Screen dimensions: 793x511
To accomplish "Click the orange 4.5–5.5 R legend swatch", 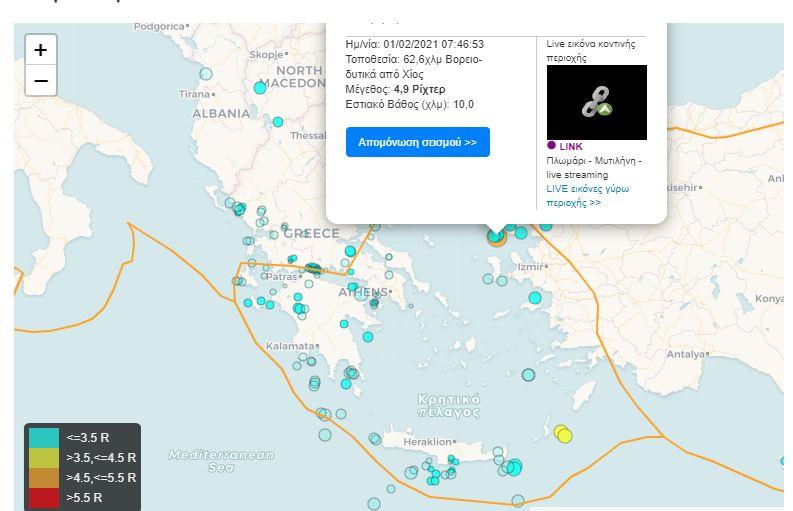I will click(x=44, y=477).
